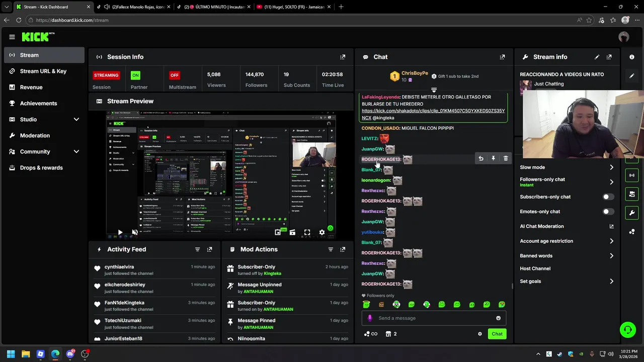Unmute the stream preview audio
The height and width of the screenshot is (362, 644).
[135, 232]
